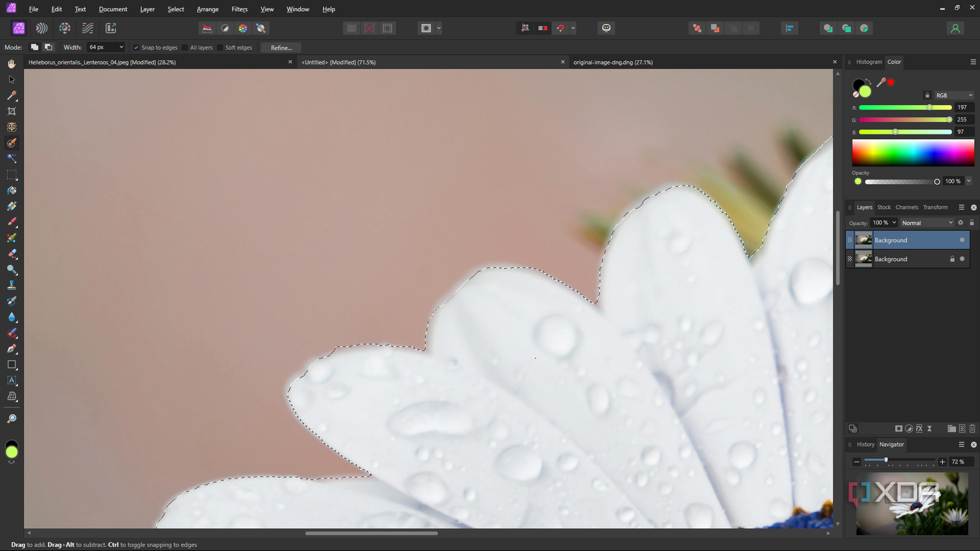Toggle Quick Mask in the toolbar
980x551 pixels.
pos(426,28)
